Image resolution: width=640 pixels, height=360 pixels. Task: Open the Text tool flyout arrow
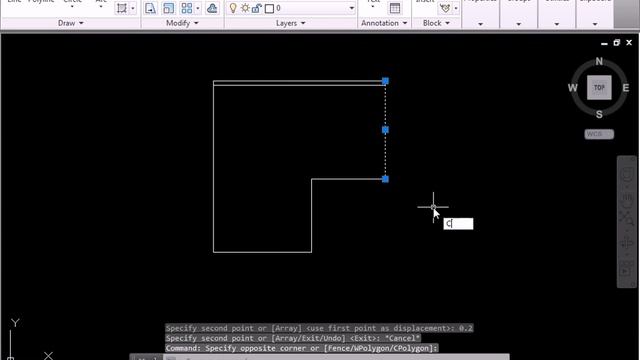(373, 7)
